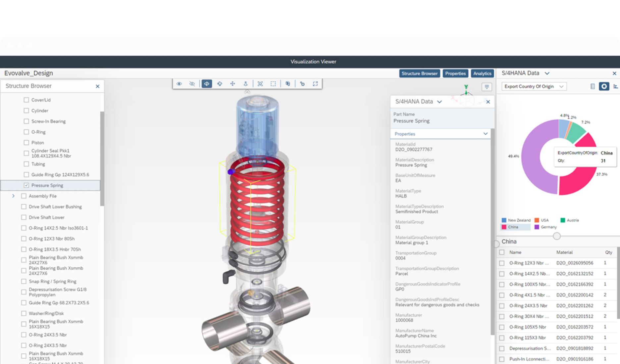Switch to table view icon in analytics panel
This screenshot has height=364, width=620.
pyautogui.click(x=593, y=86)
